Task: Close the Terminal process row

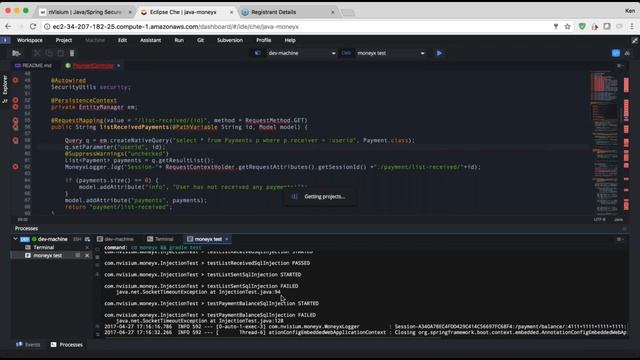Action: tap(87, 247)
